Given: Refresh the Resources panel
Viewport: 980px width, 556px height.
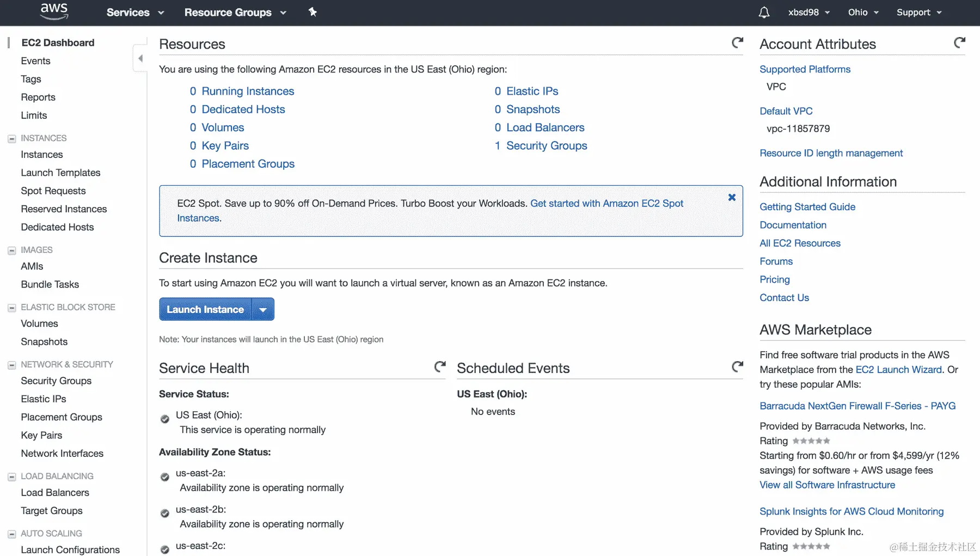Looking at the screenshot, I should point(737,43).
